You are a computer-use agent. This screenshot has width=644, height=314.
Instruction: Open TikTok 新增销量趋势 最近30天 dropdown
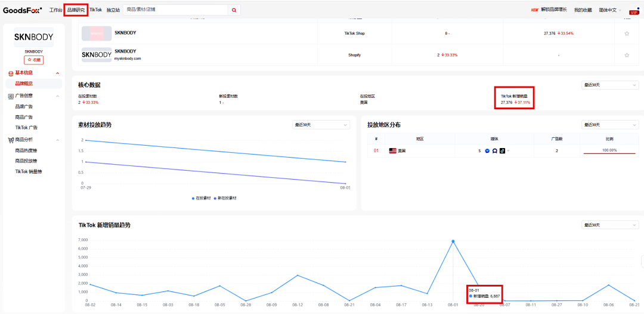coord(610,225)
